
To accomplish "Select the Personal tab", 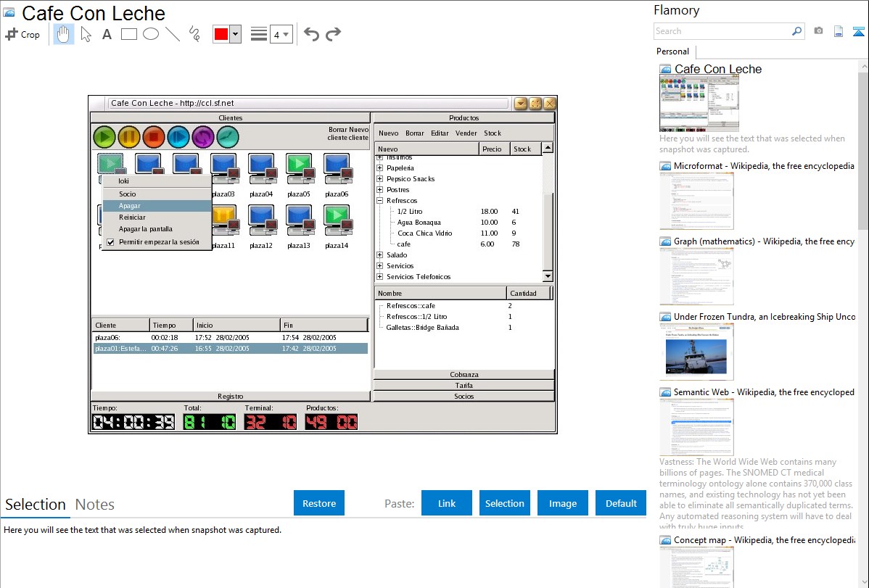I will tap(672, 51).
